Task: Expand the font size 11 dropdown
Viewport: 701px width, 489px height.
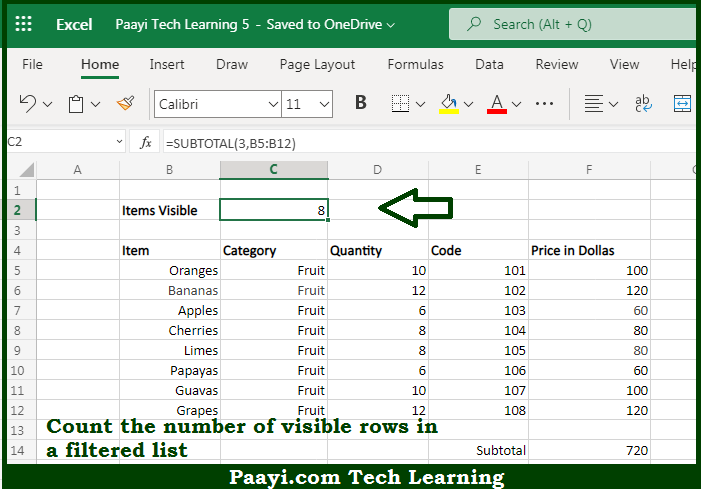Action: pyautogui.click(x=324, y=104)
